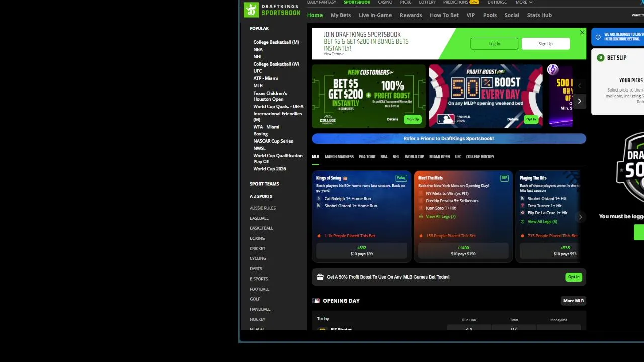Image resolution: width=644 pixels, height=362 pixels.
Task: Click the Bet Slip count badge
Action: pos(600,58)
